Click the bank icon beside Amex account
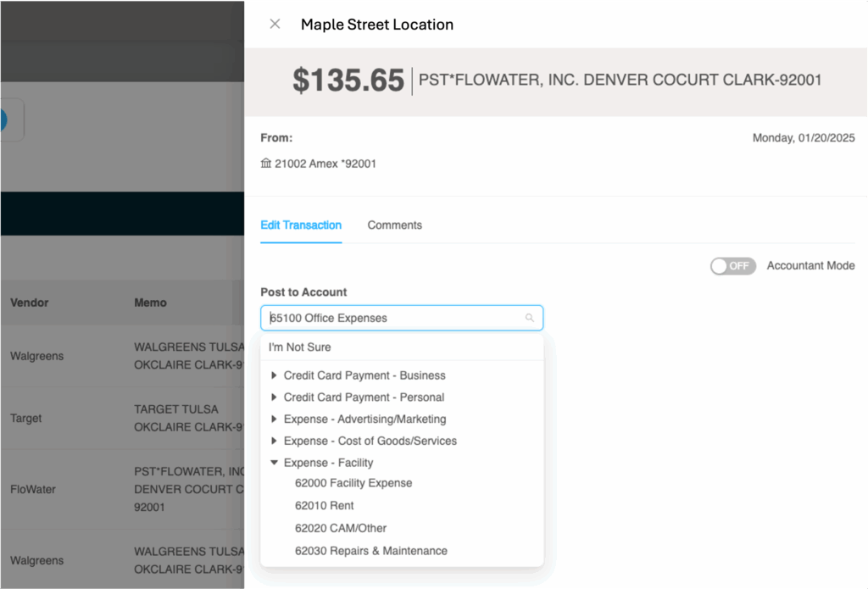The image size is (868, 589). pyautogui.click(x=266, y=164)
